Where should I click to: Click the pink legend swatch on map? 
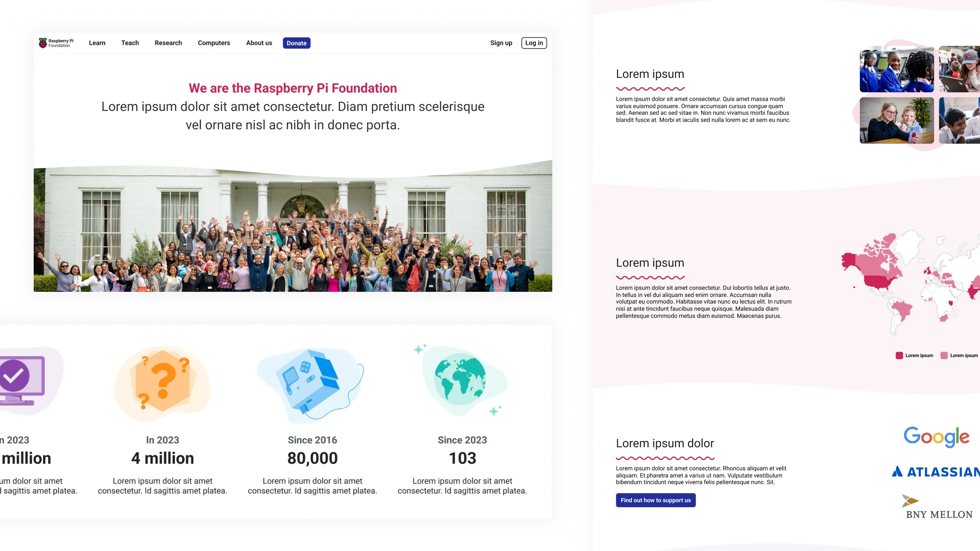click(x=944, y=354)
